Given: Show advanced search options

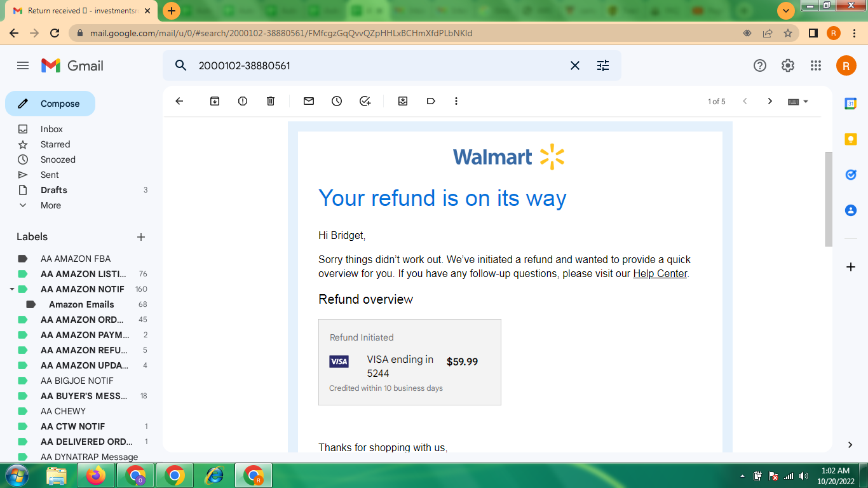Looking at the screenshot, I should (x=603, y=65).
